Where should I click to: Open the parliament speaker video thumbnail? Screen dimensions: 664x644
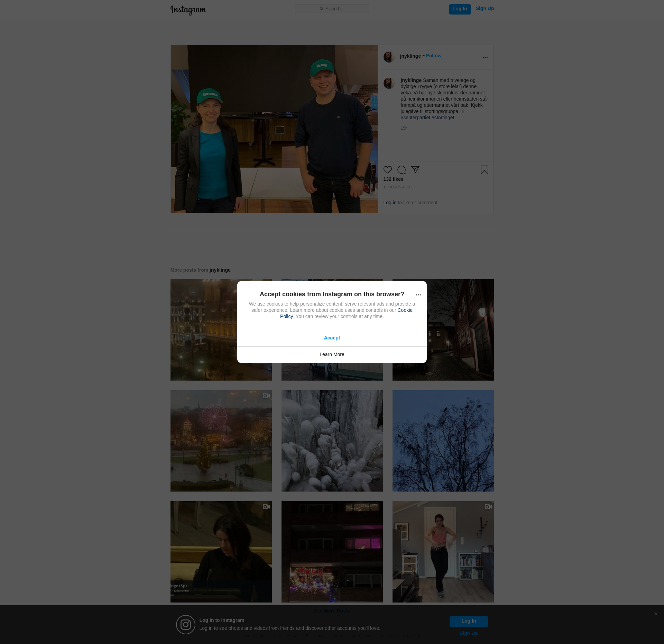coord(221,552)
